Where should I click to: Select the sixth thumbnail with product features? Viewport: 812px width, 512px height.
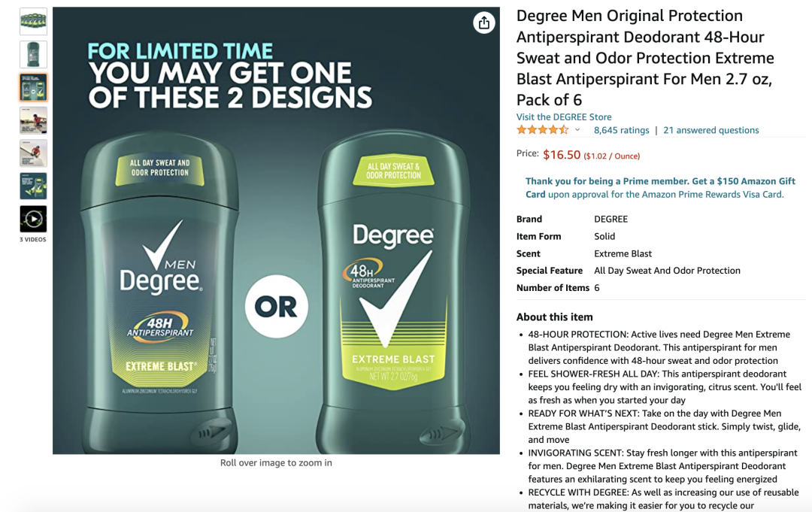pyautogui.click(x=33, y=186)
